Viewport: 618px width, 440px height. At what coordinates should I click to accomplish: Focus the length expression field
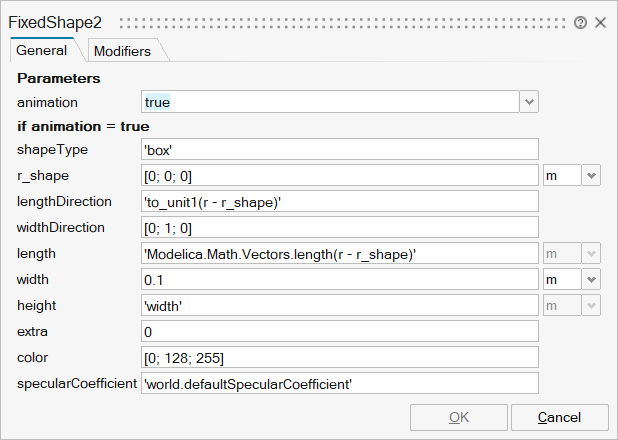pos(340,253)
